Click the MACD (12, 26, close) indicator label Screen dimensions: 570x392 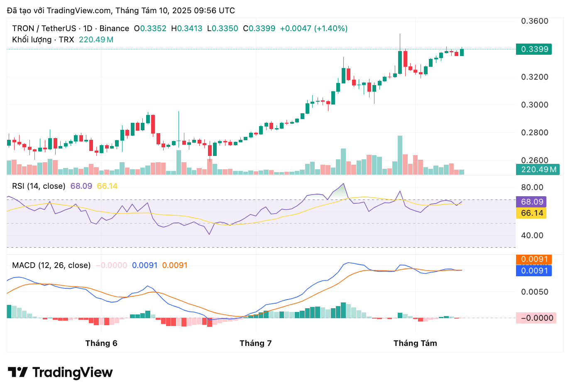tap(51, 265)
